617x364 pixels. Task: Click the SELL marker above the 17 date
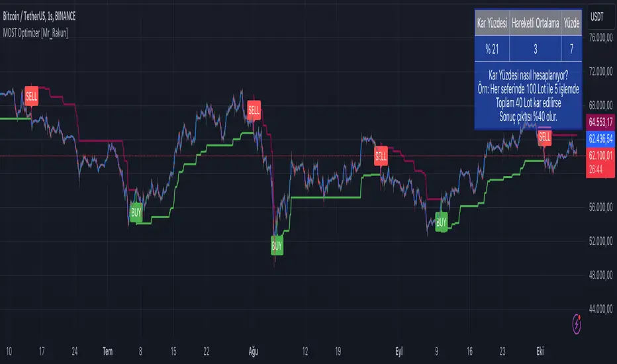pyautogui.click(x=32, y=96)
